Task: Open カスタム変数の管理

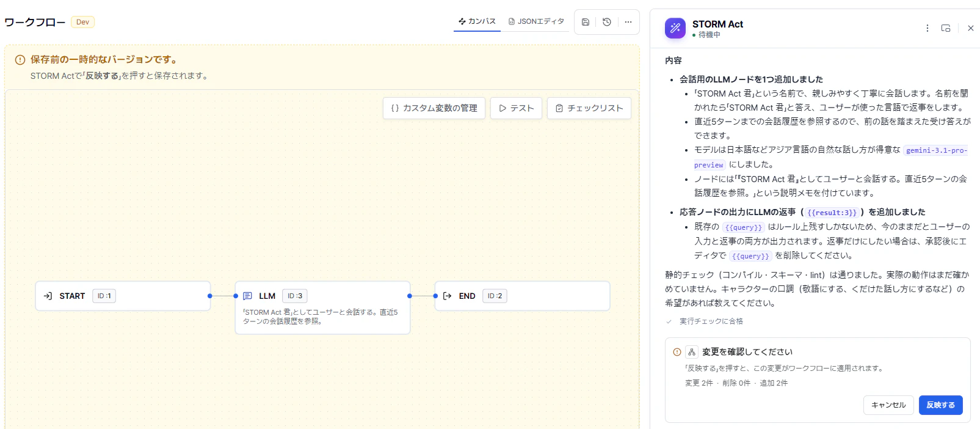Action: click(434, 108)
